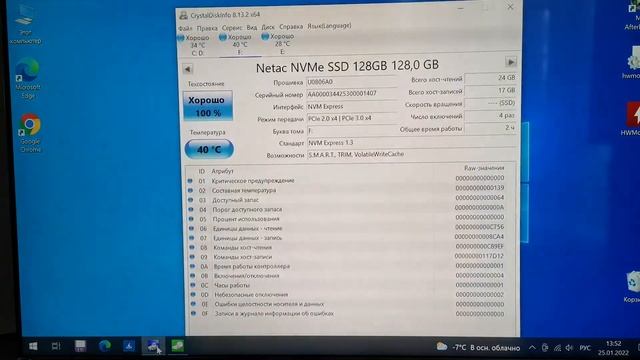Click the power-on count value 4 раз
Viewport: 640px width, 360px height.
pos(490,116)
